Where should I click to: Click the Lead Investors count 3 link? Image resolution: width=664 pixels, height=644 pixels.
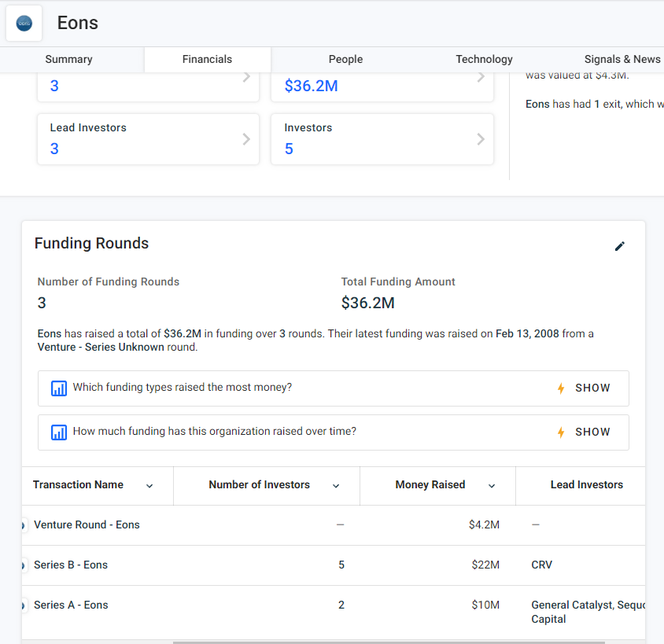[x=54, y=149]
